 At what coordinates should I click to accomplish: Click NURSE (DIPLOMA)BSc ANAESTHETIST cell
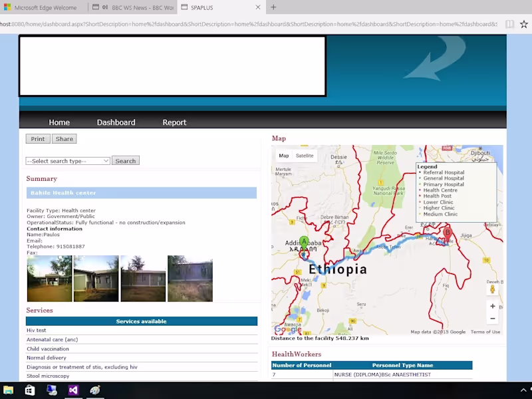pos(403,374)
